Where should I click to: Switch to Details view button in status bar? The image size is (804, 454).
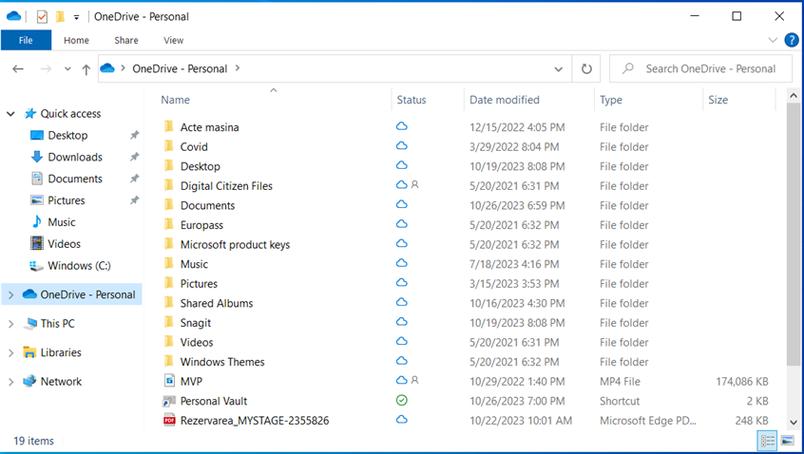coord(767,441)
